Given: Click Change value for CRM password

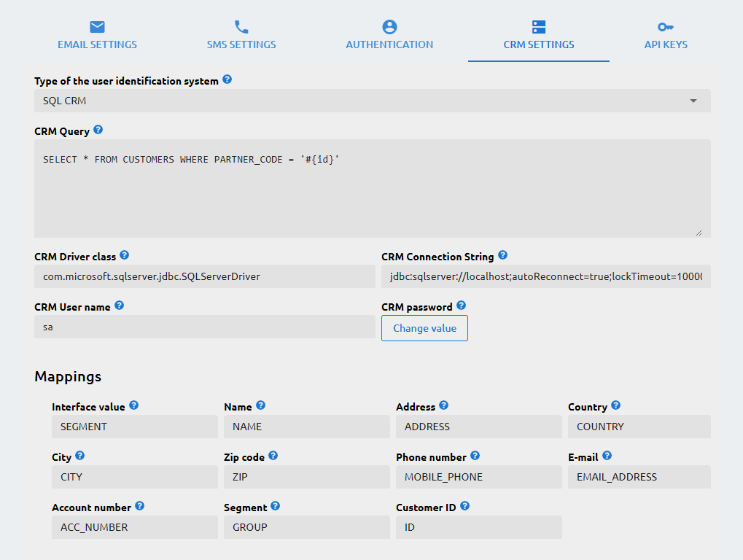Looking at the screenshot, I should coord(424,328).
